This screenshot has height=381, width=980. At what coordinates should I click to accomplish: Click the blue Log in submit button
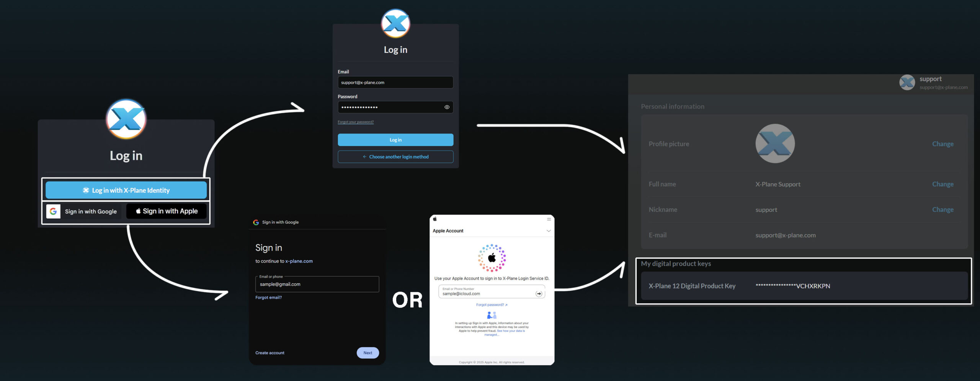pos(395,140)
